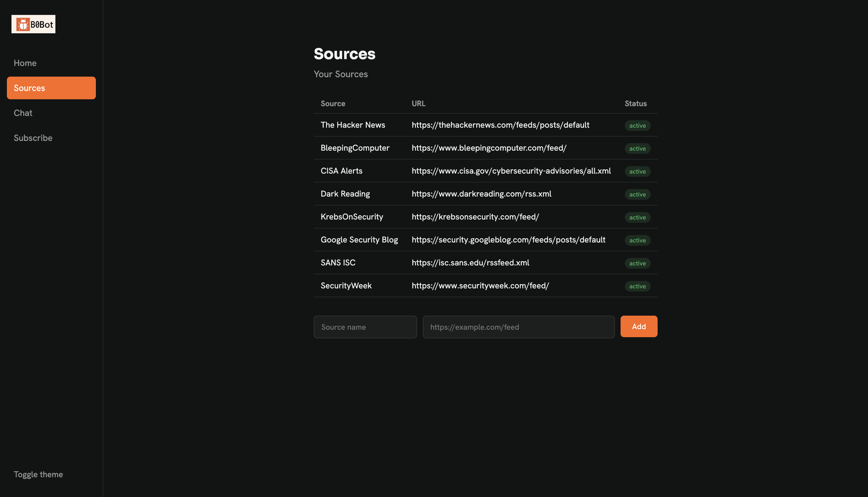
Task: Click Dark Reading source name
Action: [x=345, y=194]
